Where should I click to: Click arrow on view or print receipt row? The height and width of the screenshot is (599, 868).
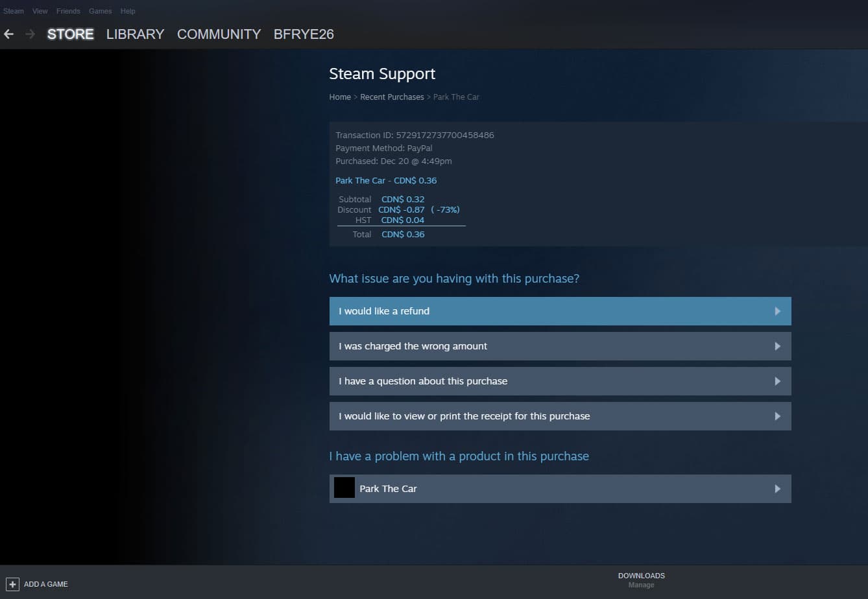coord(777,416)
